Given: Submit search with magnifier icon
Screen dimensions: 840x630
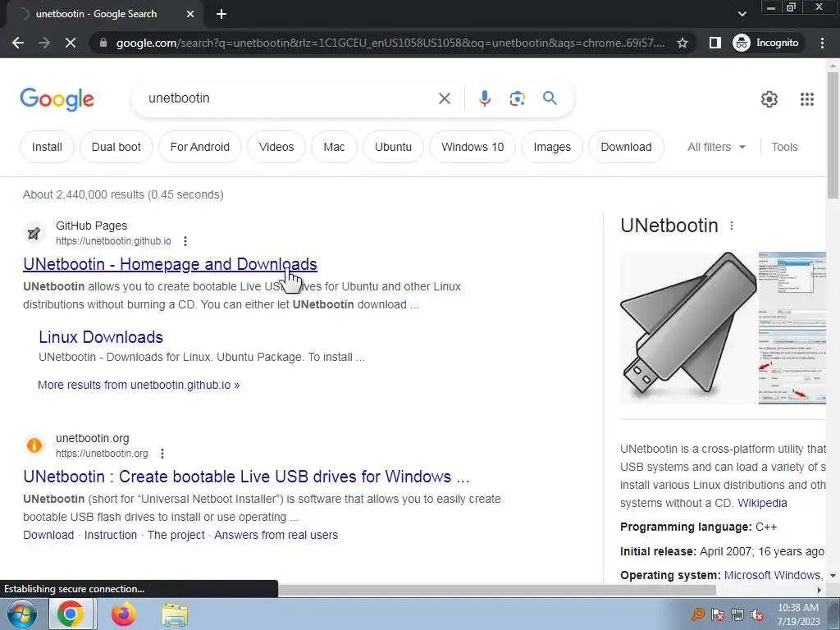Looking at the screenshot, I should [550, 98].
